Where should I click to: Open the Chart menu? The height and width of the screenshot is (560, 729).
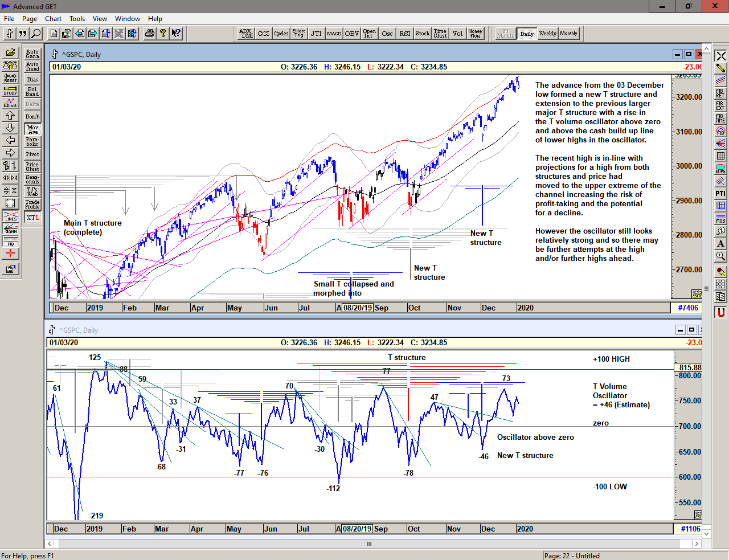[x=53, y=19]
